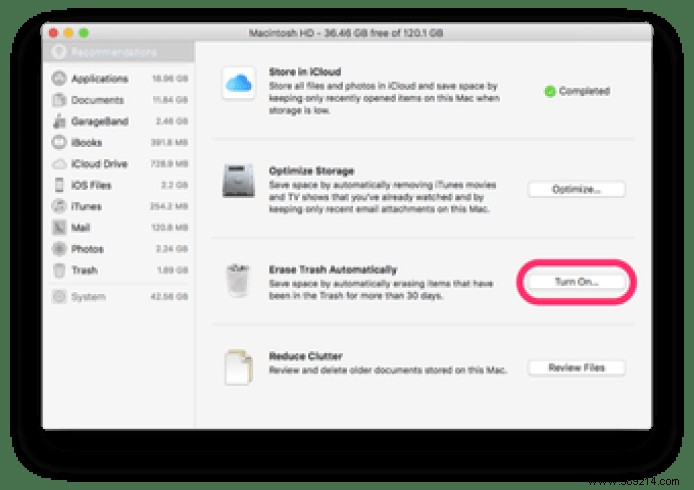
Task: Click the iCloud Drive cloud icon
Action: 59,164
